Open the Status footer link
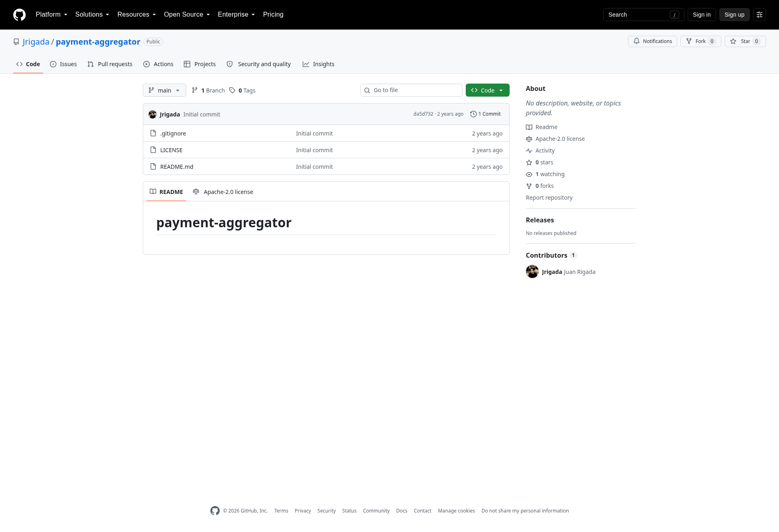This screenshot has width=779, height=532. coord(349,511)
